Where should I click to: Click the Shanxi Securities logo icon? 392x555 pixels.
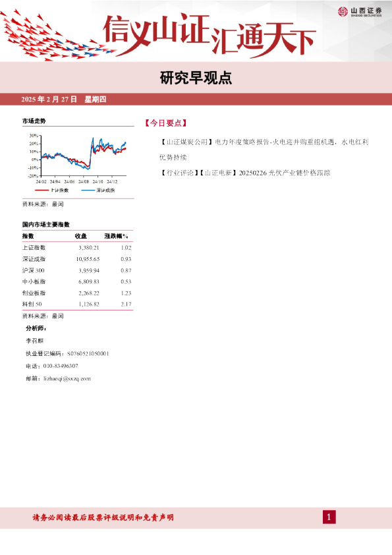343,12
